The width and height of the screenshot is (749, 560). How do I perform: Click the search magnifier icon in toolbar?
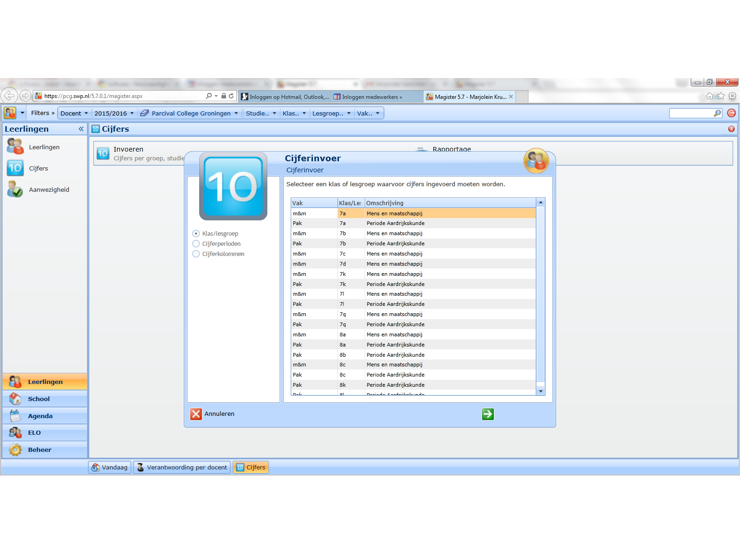pyautogui.click(x=717, y=113)
